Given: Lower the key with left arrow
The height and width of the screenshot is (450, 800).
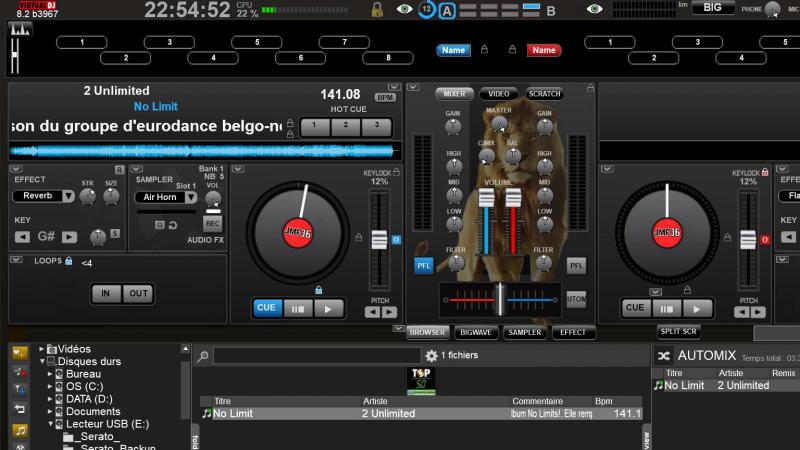Looking at the screenshot, I should 22,237.
